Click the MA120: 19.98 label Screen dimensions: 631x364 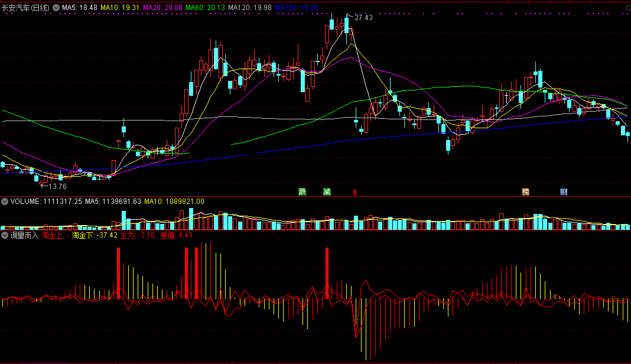coord(250,8)
